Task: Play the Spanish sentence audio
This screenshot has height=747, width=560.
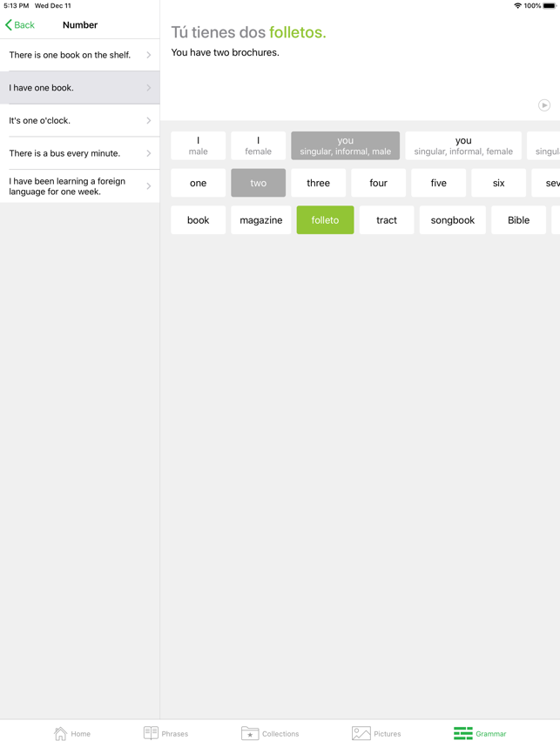Action: coord(543,105)
